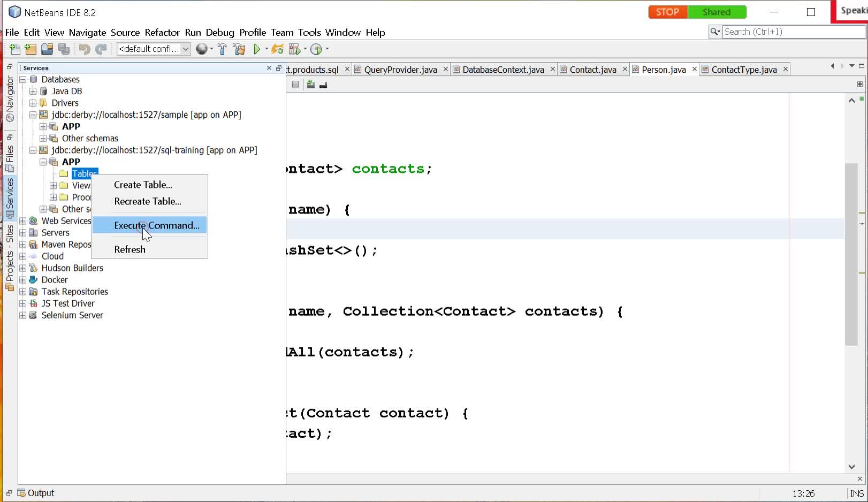This screenshot has width=868, height=502.
Task: Choose Recreate Table from the context menu
Action: click(149, 201)
